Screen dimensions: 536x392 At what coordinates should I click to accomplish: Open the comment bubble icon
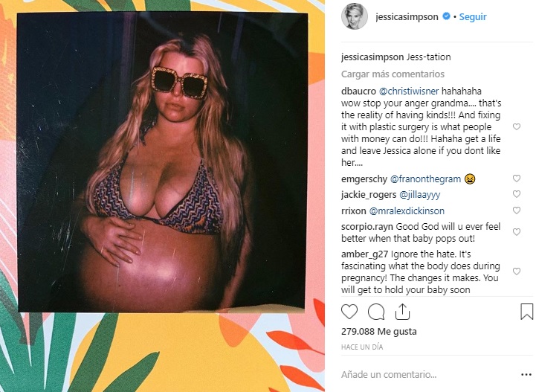(x=376, y=312)
